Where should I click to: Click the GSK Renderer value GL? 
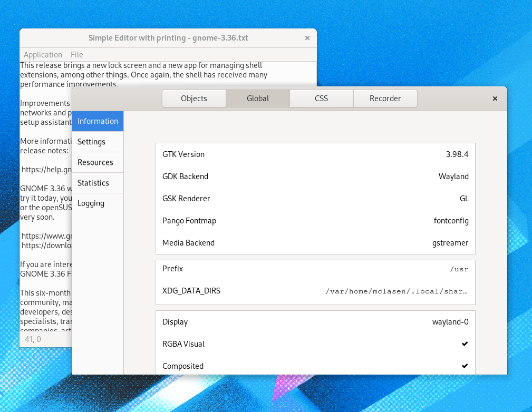click(464, 199)
